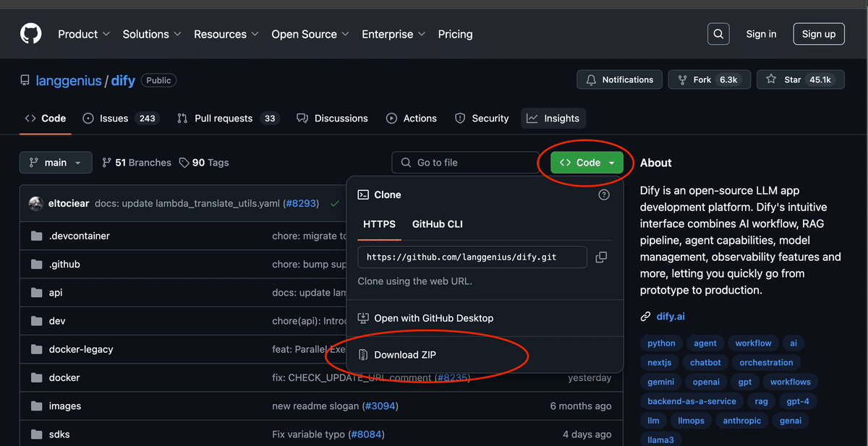The width and height of the screenshot is (868, 446).
Task: Click eltociear's avatar image
Action: click(36, 204)
